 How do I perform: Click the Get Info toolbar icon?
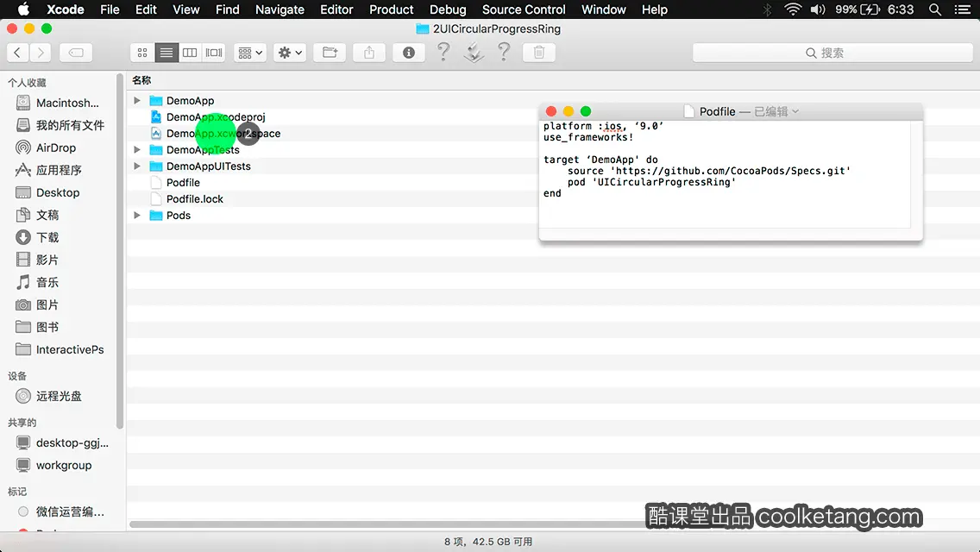click(409, 53)
